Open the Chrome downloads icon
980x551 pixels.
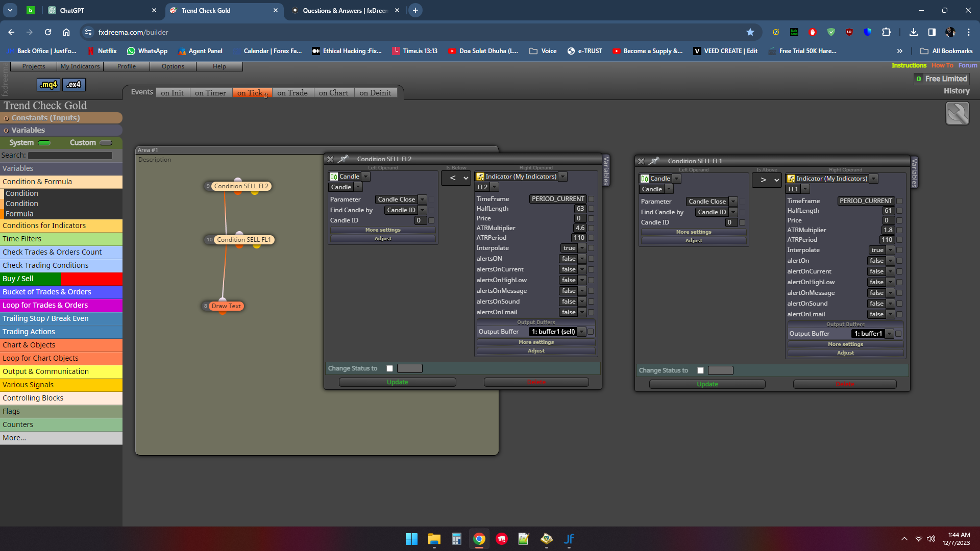(914, 32)
